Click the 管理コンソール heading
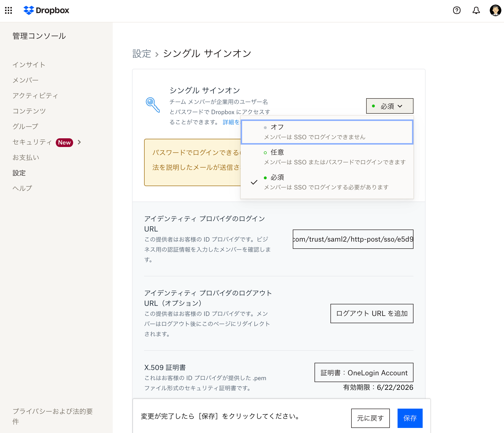Image resolution: width=504 pixels, height=433 pixels. 39,36
